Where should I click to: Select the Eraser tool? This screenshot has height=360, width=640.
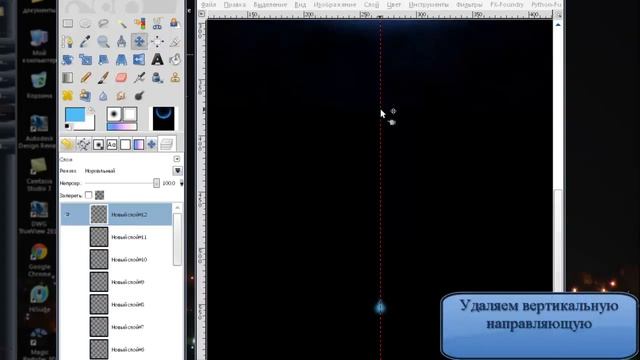click(x=122, y=78)
